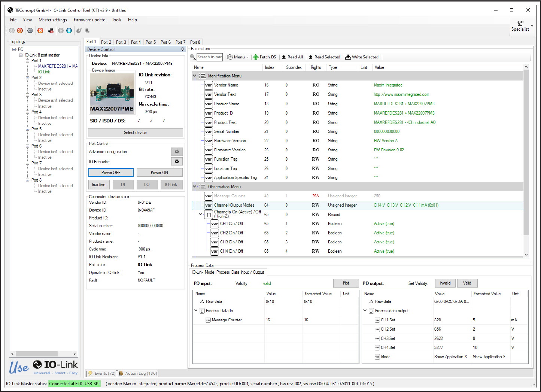Open the Specialist role dropdown
Viewport: 541px width, 392px height.
pos(522,26)
